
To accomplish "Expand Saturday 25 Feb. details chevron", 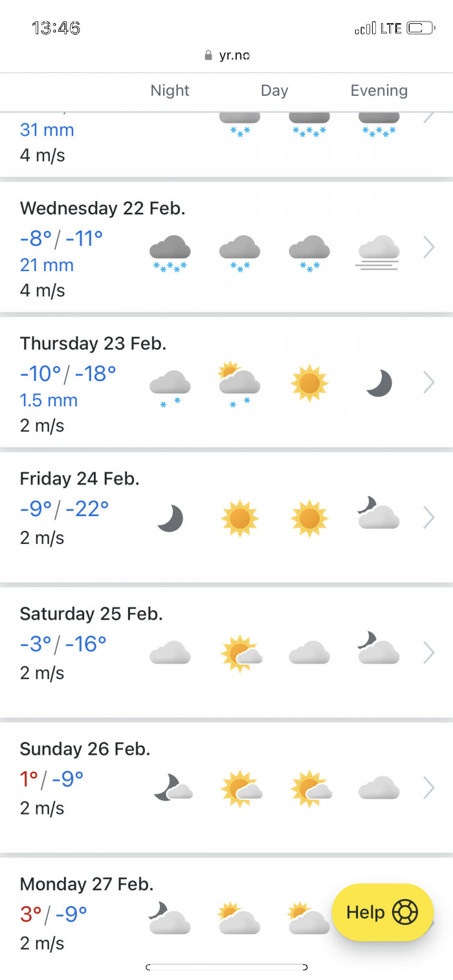I will tap(428, 653).
